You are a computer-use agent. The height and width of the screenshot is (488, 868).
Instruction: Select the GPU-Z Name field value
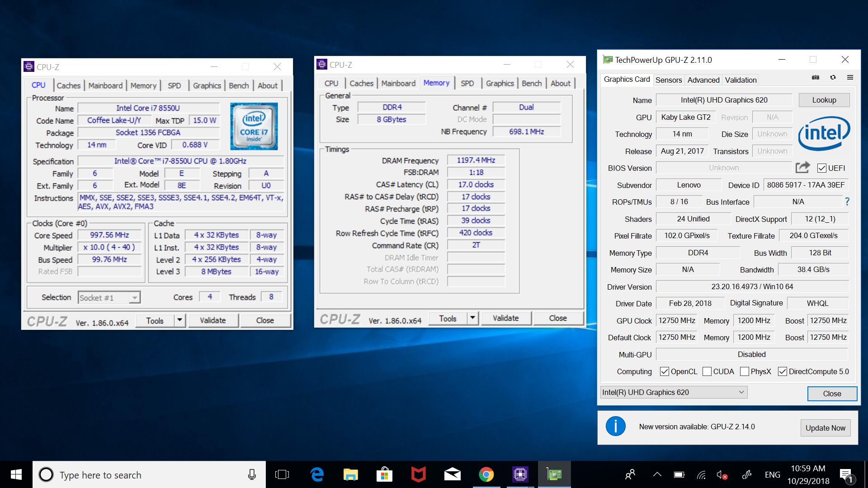[724, 100]
